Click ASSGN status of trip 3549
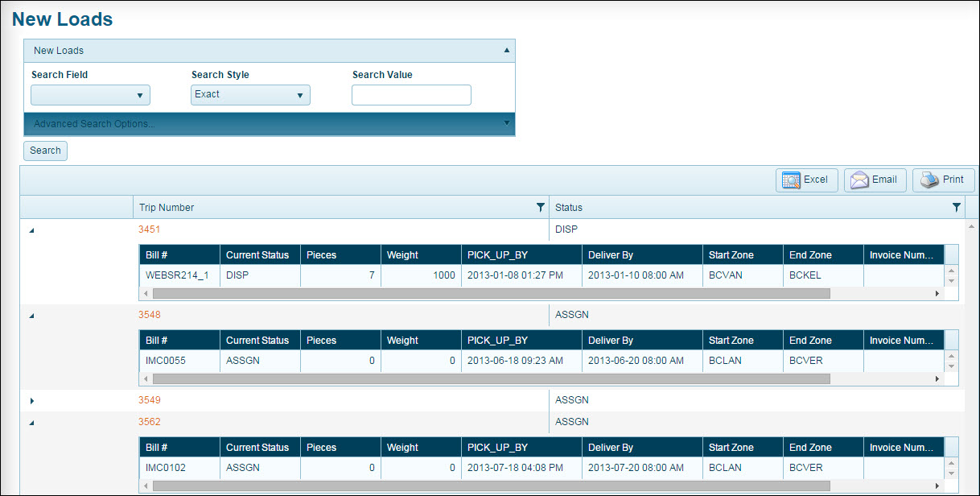Screen dimensions: 980x496 572,400
